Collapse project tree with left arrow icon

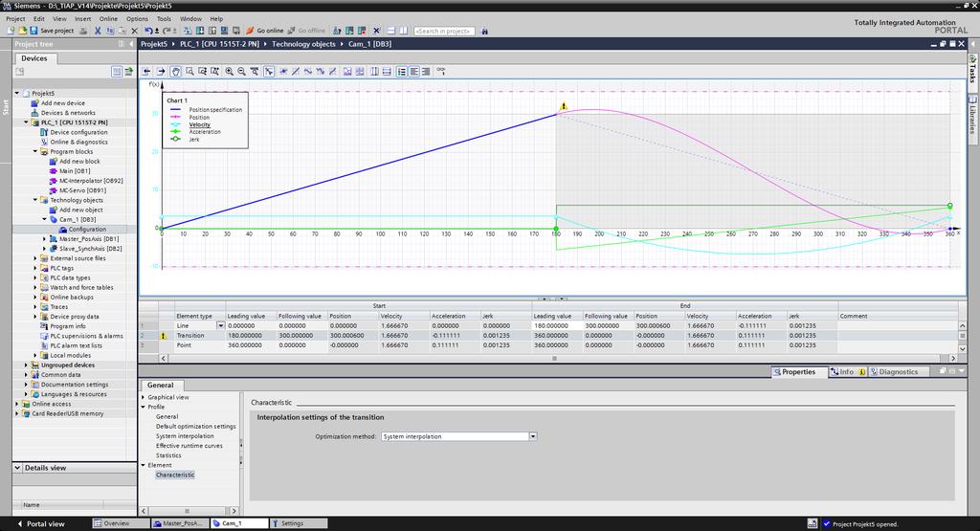tap(131, 44)
